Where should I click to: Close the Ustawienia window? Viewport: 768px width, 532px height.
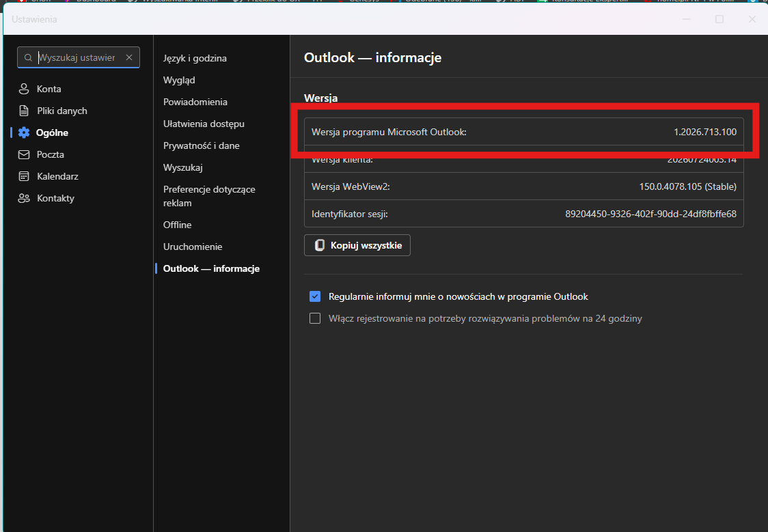[x=752, y=19]
